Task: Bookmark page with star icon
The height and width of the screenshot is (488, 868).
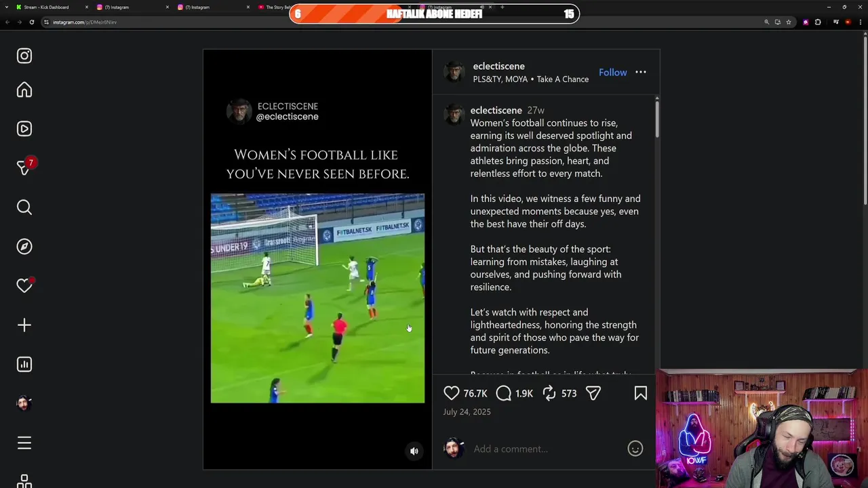Action: click(788, 22)
